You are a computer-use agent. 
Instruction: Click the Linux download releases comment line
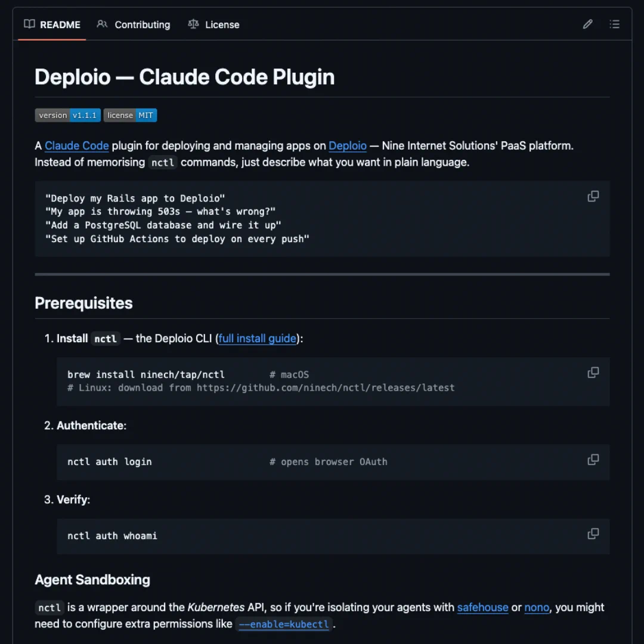click(261, 388)
